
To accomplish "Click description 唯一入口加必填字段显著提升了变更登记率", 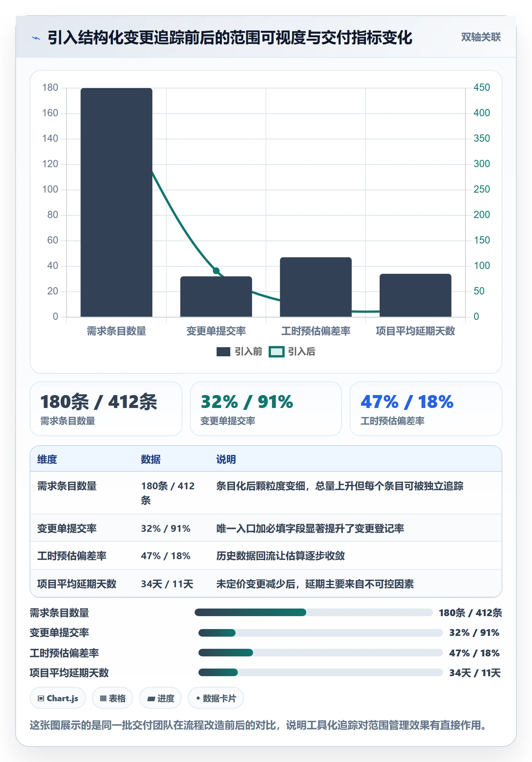I will coord(310,528).
